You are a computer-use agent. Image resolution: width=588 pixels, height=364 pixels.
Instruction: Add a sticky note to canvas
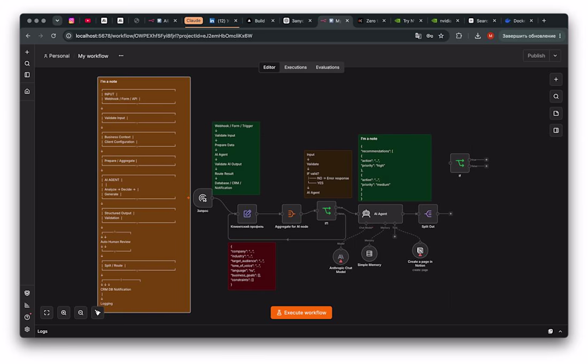(x=556, y=113)
